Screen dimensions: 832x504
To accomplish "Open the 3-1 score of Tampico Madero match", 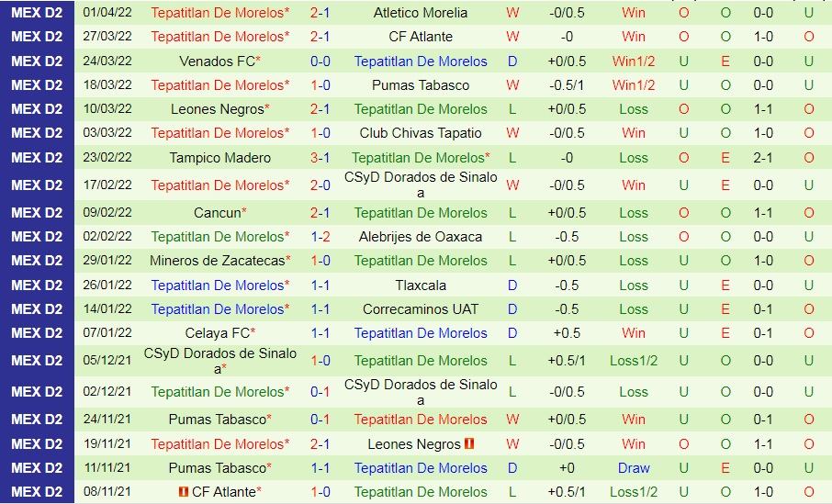I will [x=320, y=158].
